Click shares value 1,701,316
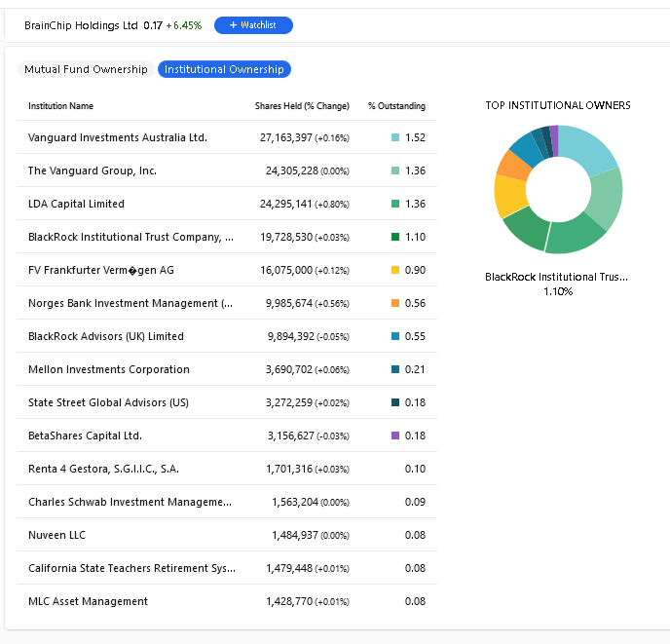The width and height of the screenshot is (670, 644). point(289,469)
